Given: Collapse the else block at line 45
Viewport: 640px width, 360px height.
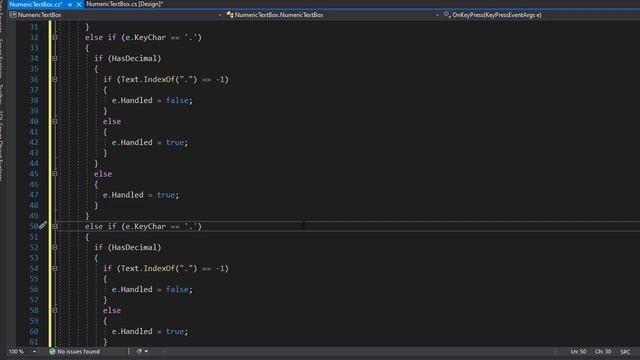Looking at the screenshot, I should click(55, 174).
